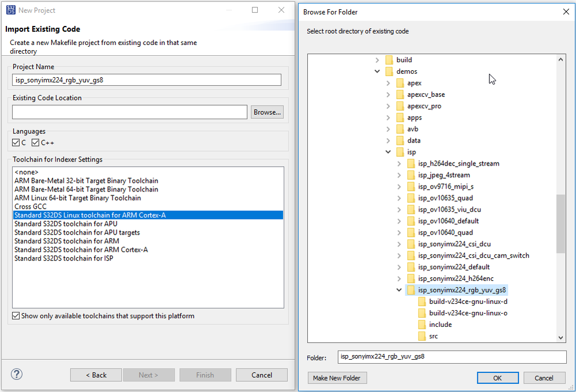Expand the build folder node

coord(377,60)
